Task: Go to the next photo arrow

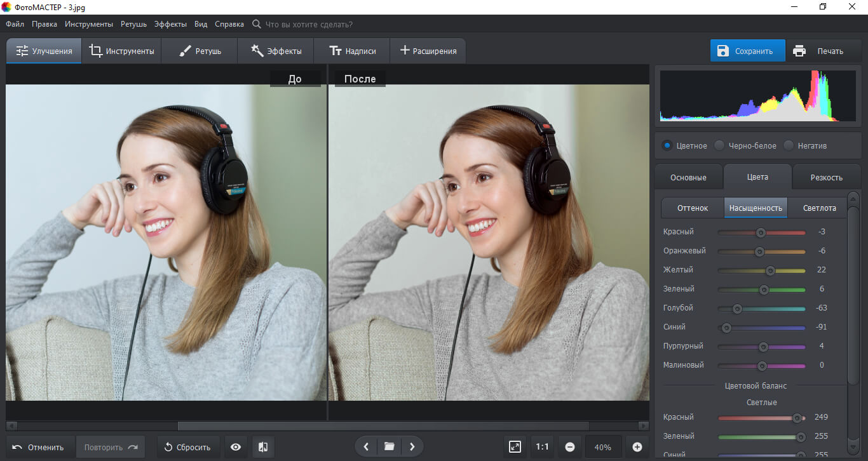Action: coord(412,447)
